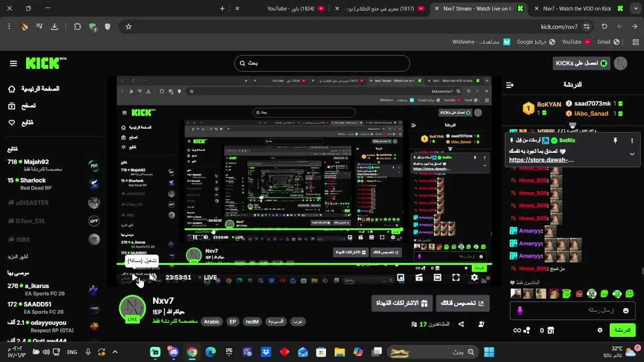Seek on the green stream progress bar
The image size is (644, 362).
[x=304, y=264]
